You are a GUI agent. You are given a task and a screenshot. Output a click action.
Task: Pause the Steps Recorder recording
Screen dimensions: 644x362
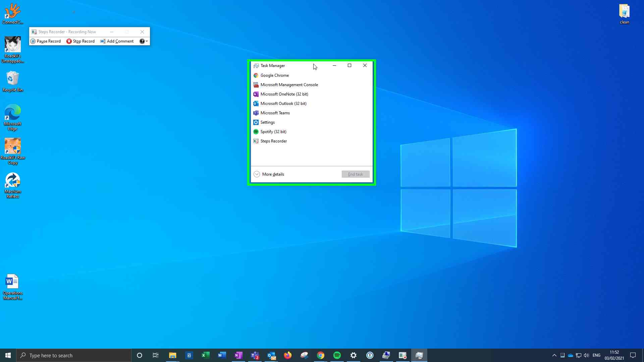[46, 41]
